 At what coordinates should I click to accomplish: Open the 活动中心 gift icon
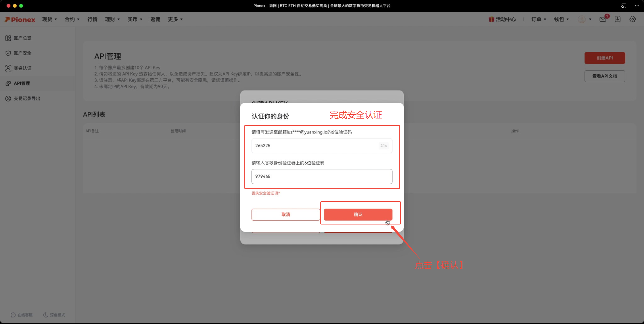[491, 19]
